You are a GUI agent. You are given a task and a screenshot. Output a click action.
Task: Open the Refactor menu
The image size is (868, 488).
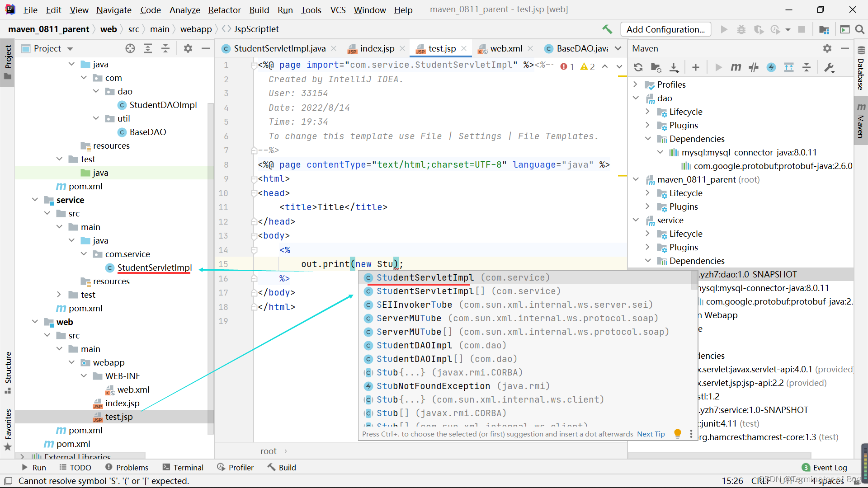[224, 9]
